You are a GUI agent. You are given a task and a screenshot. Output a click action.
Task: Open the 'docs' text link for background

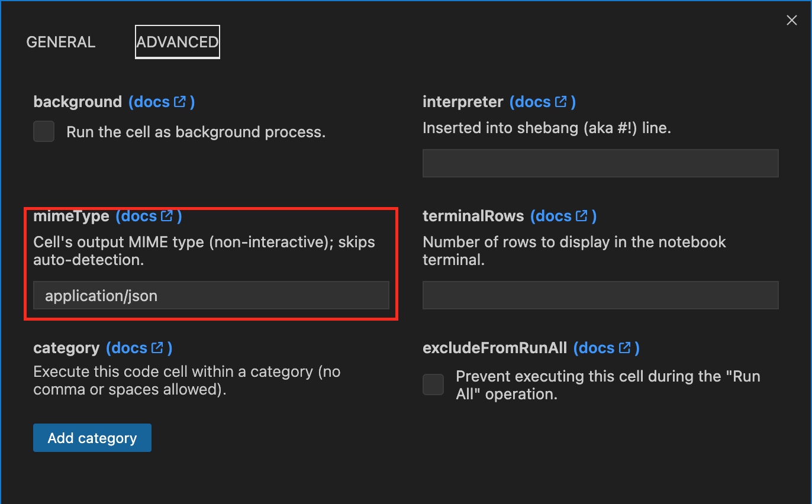click(152, 102)
